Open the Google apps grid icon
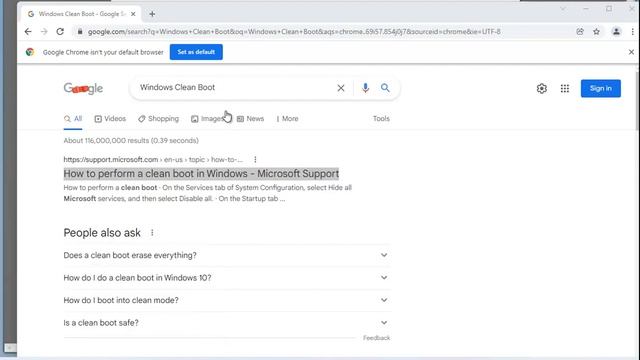This screenshot has width=640, height=360. pyautogui.click(x=565, y=89)
